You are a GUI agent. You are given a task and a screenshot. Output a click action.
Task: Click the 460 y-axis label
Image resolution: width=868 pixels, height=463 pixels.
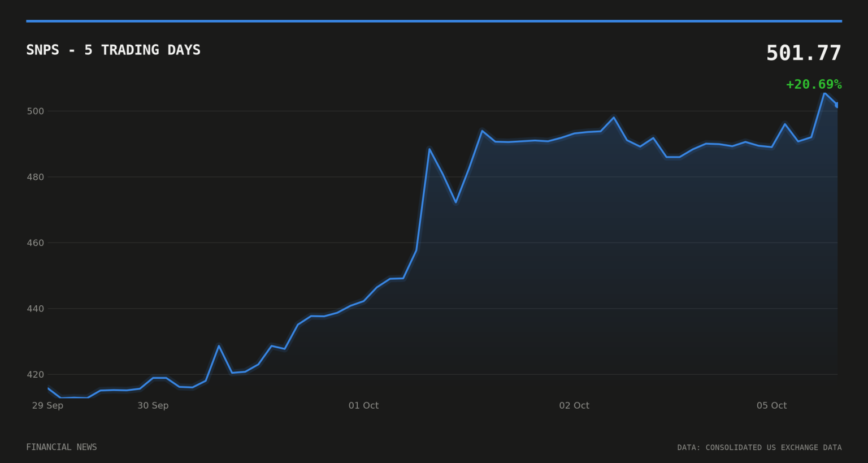(35, 243)
